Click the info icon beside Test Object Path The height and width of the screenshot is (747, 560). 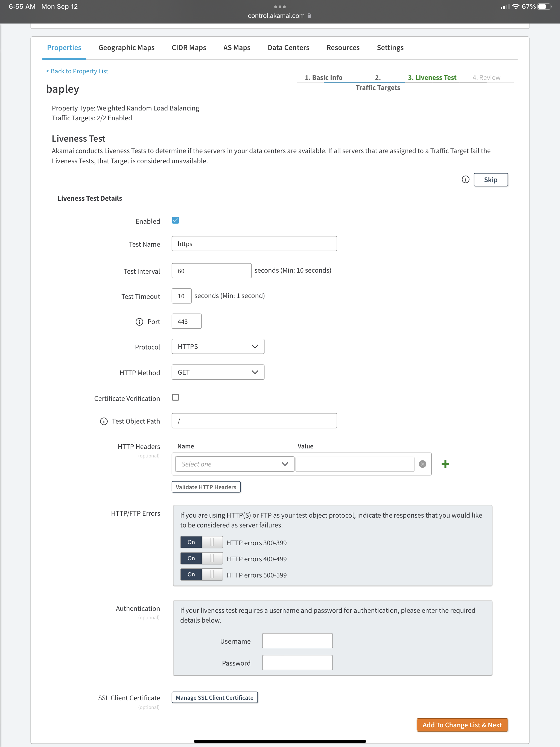pyautogui.click(x=104, y=421)
